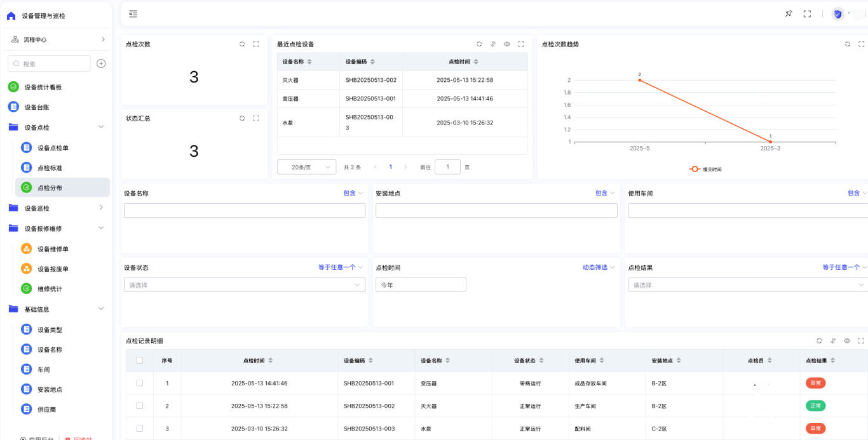Click next page arrow in pagination

click(x=406, y=167)
